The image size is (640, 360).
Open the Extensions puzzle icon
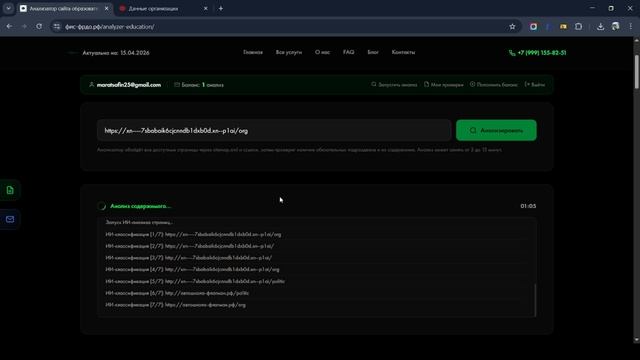coord(578,27)
